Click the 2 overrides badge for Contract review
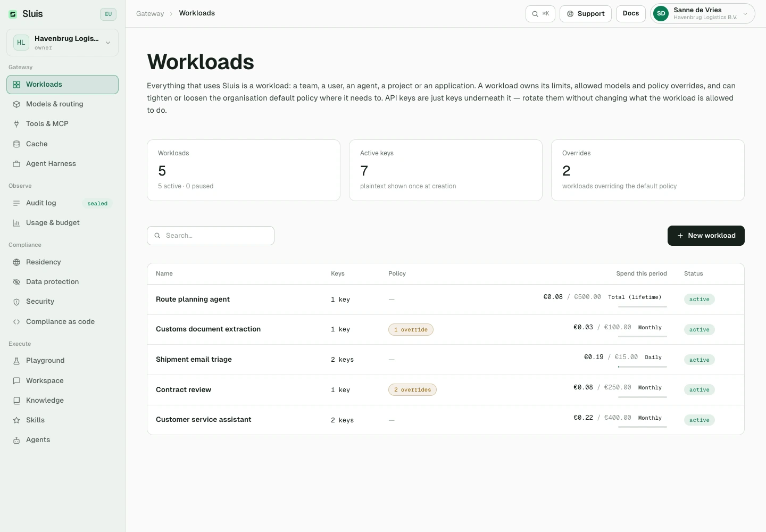The height and width of the screenshot is (532, 766). click(412, 390)
